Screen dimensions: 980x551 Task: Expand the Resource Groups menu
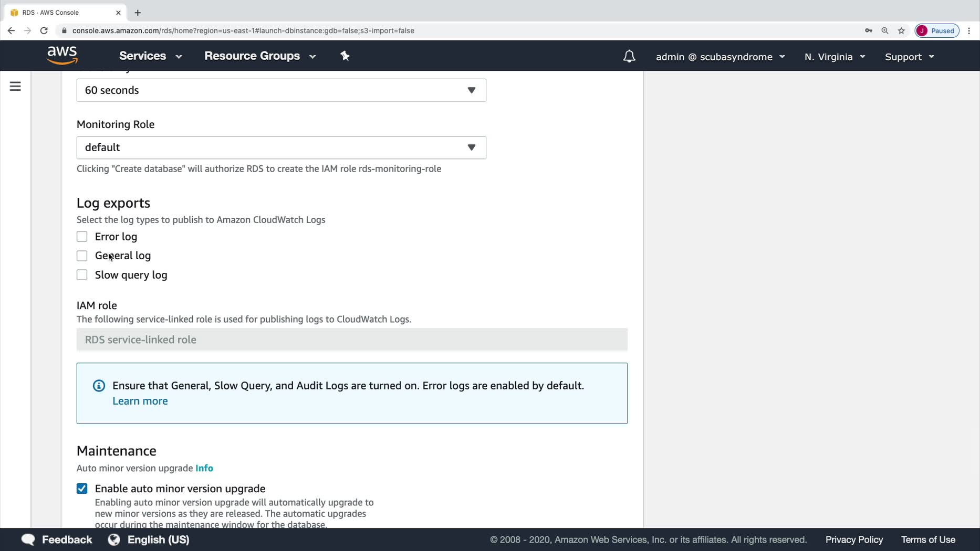(260, 56)
